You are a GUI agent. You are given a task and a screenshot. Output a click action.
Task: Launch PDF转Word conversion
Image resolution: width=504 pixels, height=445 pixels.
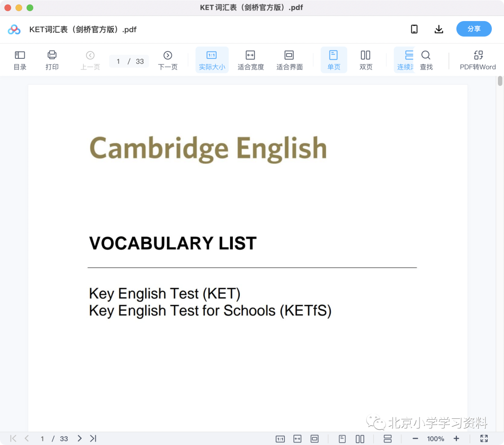(478, 60)
